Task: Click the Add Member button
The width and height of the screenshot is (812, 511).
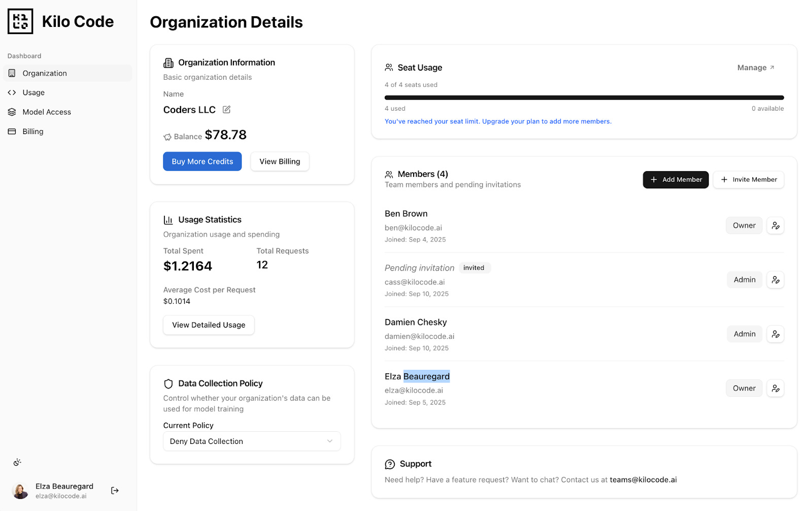Action: pos(675,180)
